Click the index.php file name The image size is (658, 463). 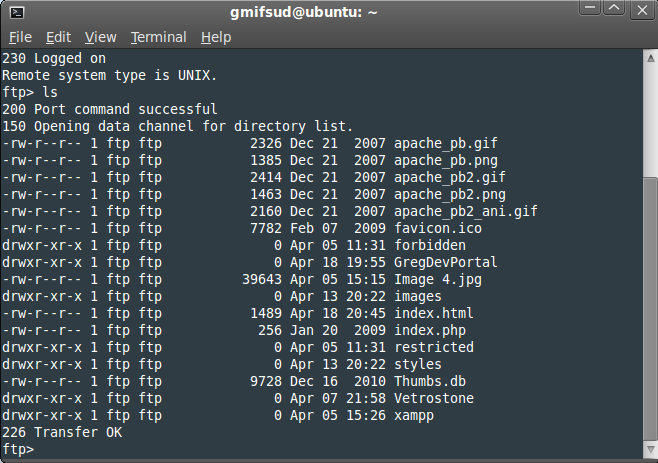click(x=430, y=330)
